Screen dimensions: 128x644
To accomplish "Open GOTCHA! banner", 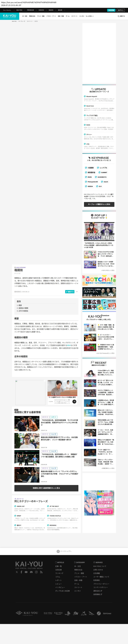I will point(99,280).
